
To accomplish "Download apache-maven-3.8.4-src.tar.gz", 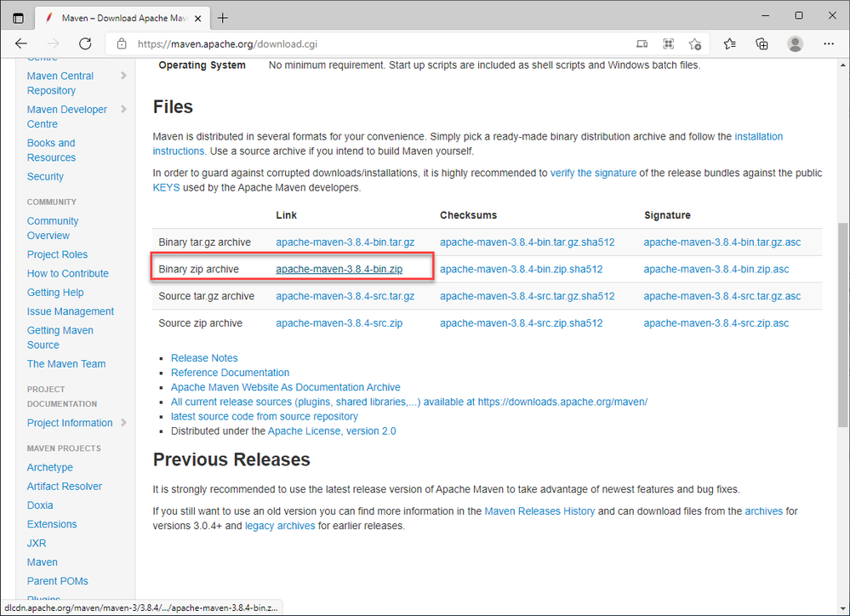I will coord(345,296).
